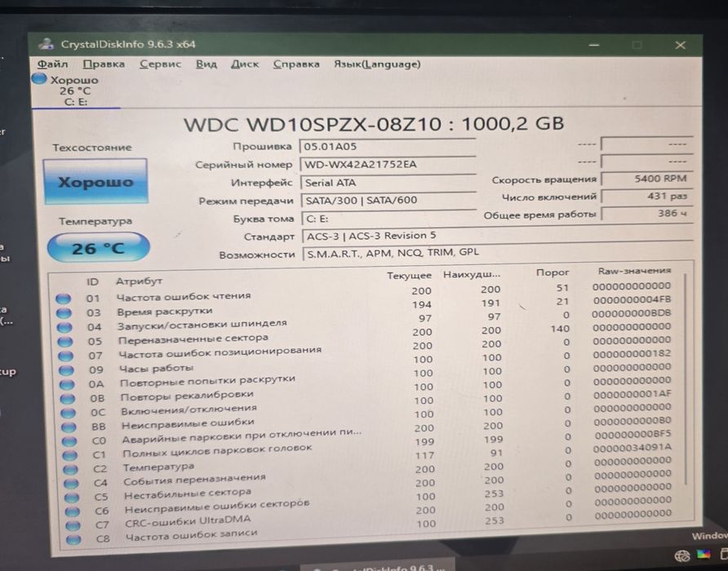The width and height of the screenshot is (728, 571).
Task: Click status icon for 0B Повторы рекалибровки
Action: point(67,398)
